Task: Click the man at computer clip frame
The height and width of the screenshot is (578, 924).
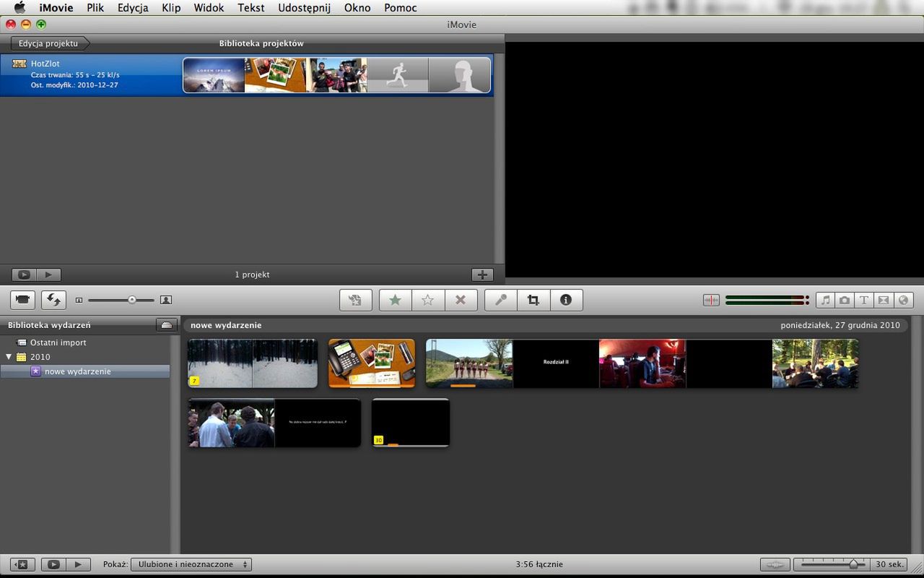Action: pos(642,363)
